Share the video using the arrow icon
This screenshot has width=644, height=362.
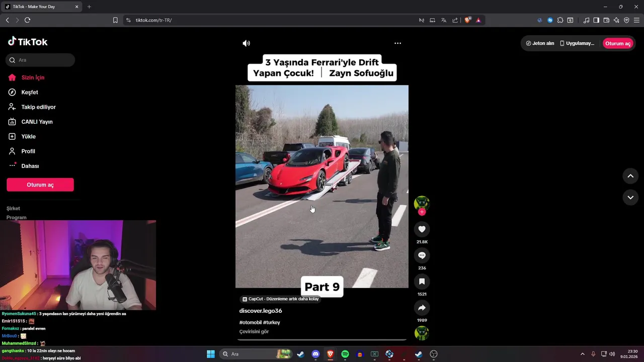[422, 308]
